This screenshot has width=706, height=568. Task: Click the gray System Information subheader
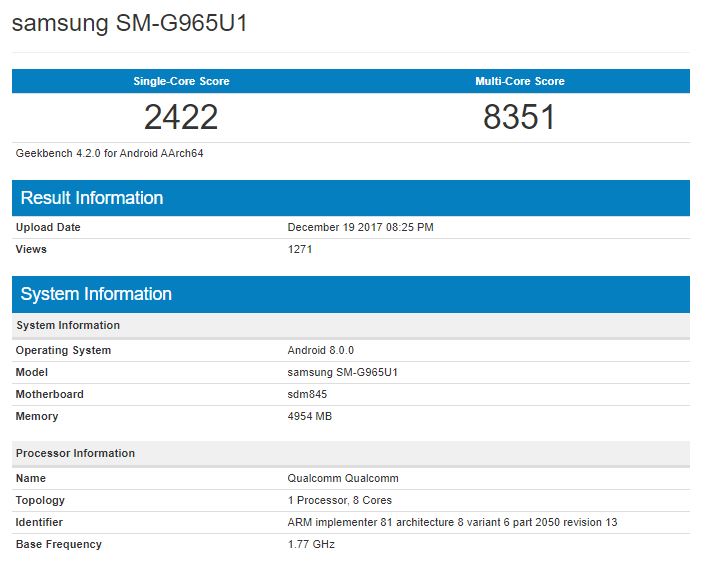point(351,325)
